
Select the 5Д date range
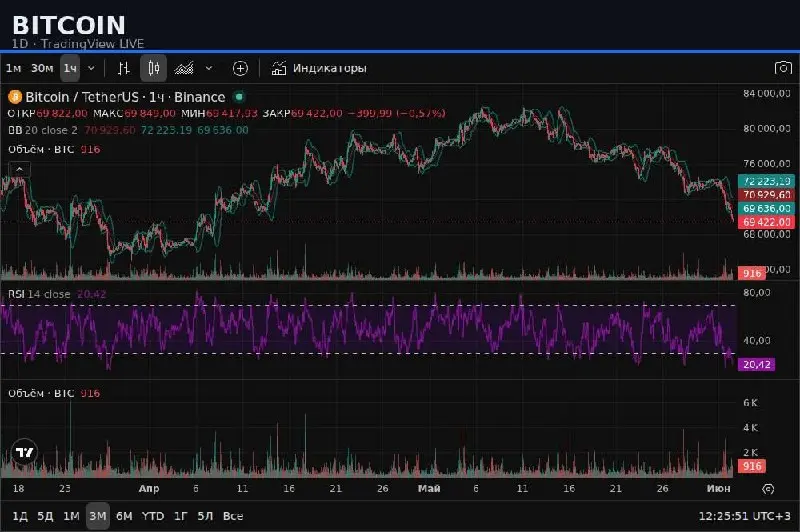coord(45,516)
